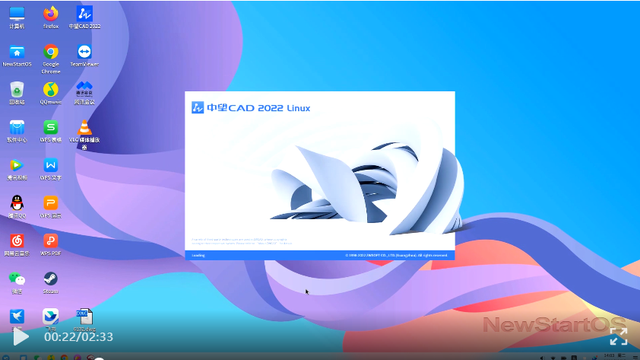640x360 pixels.
Task: Open the blue WPS Writer icon
Action: pos(51,169)
